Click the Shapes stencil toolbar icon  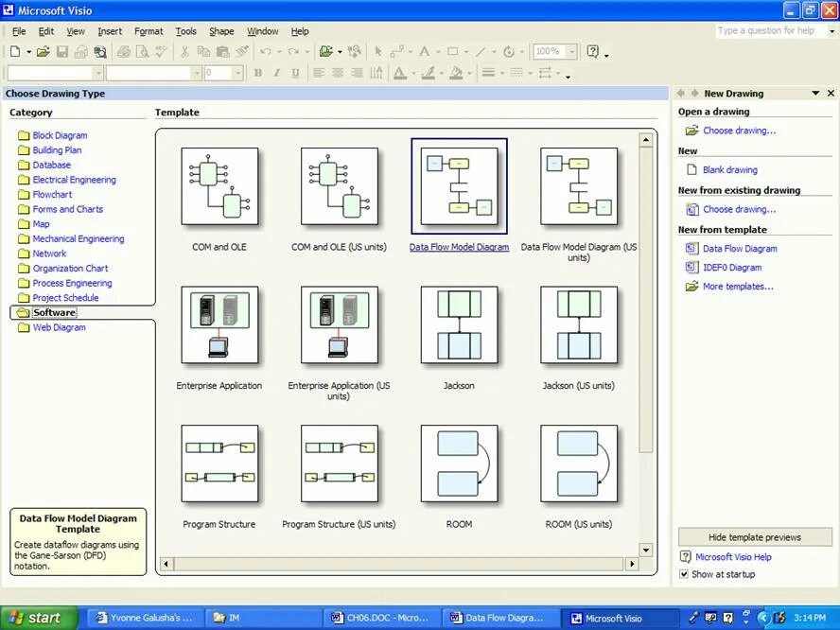tap(325, 51)
